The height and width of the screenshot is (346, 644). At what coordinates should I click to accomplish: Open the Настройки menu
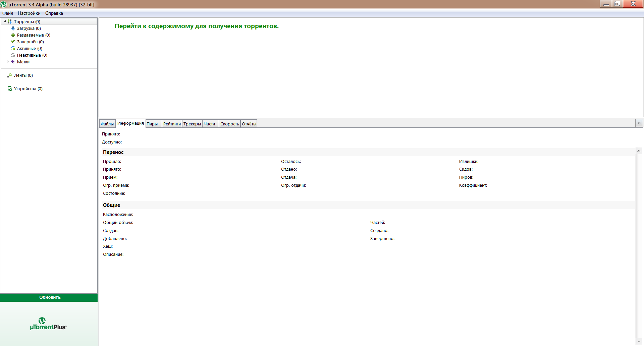coord(29,13)
